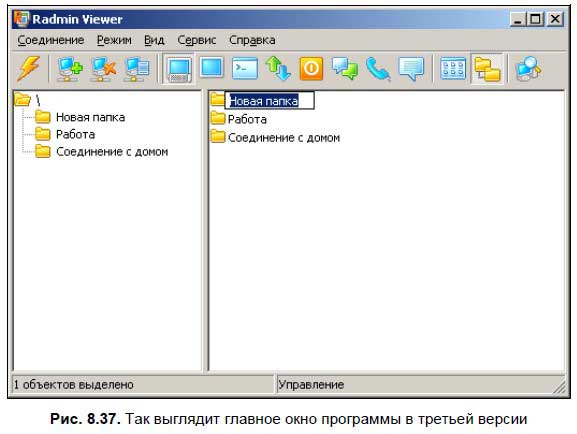Start text chat with bubbles icon
This screenshot has height=434, width=577.
pyautogui.click(x=345, y=68)
